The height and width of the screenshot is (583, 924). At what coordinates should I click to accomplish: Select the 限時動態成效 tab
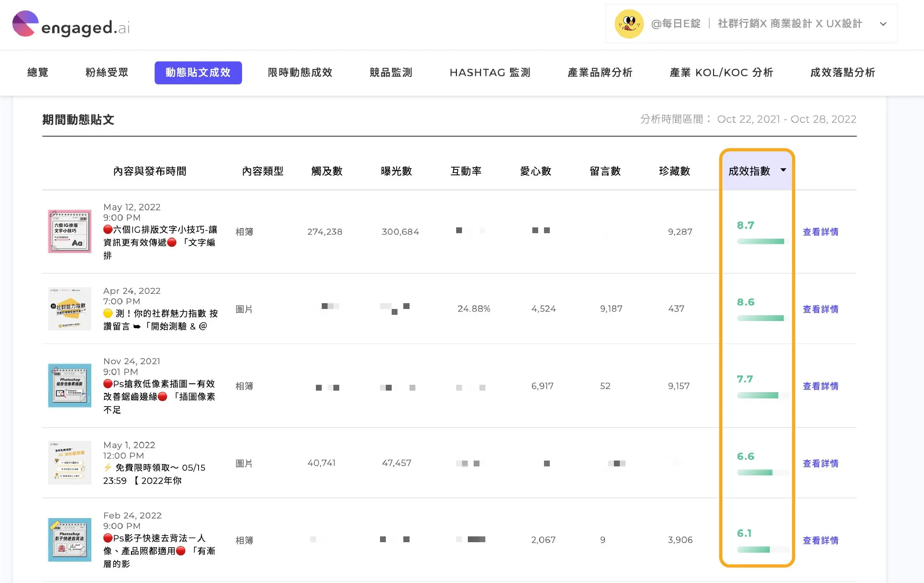300,72
